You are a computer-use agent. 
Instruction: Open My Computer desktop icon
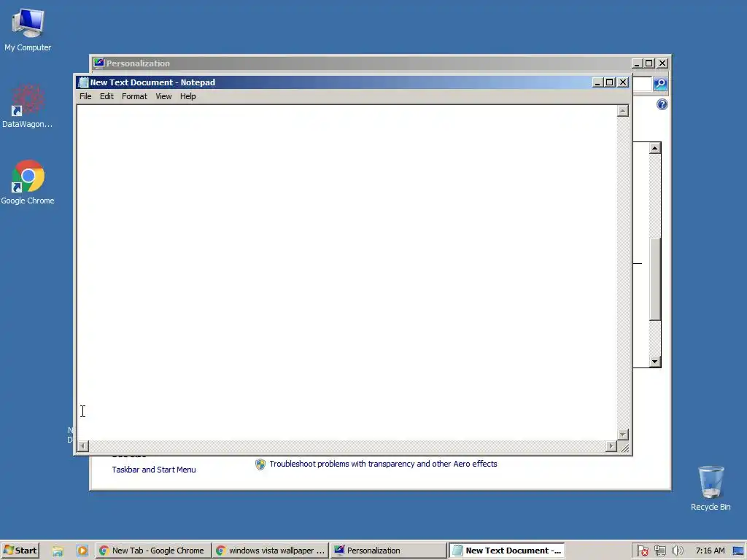click(28, 29)
